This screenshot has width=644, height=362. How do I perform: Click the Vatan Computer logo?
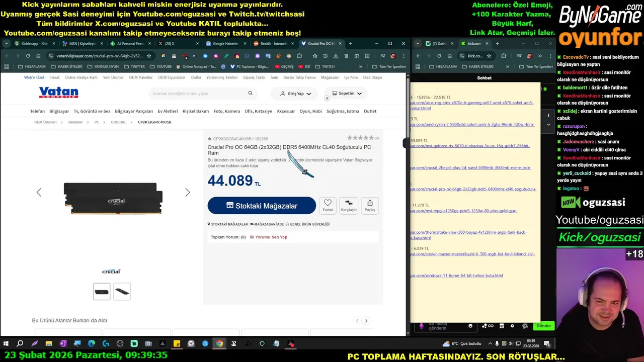(58, 93)
